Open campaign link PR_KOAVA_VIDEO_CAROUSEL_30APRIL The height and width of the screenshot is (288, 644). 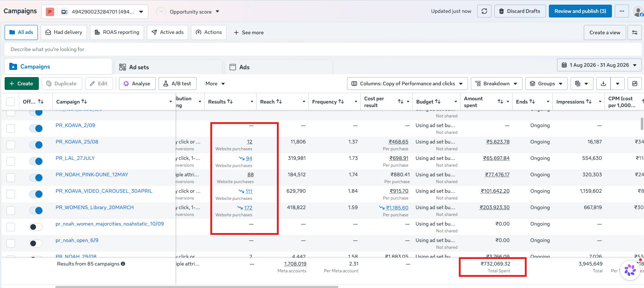(x=104, y=191)
